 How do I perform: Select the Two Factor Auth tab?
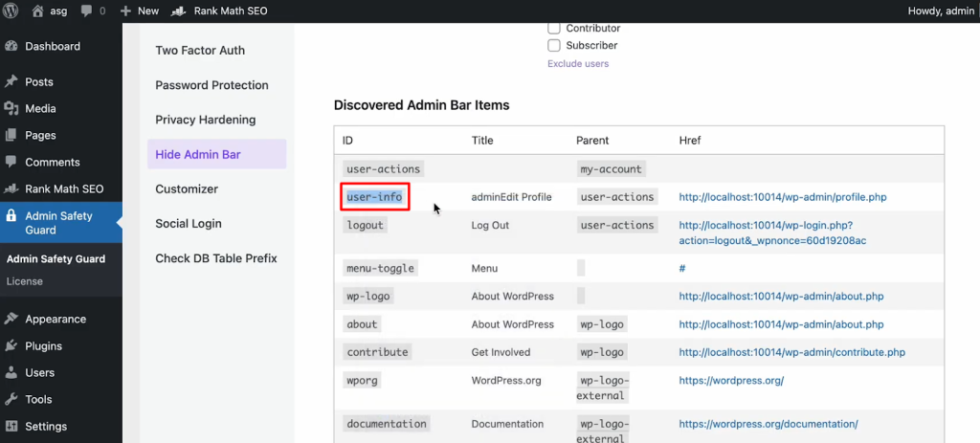[200, 51]
